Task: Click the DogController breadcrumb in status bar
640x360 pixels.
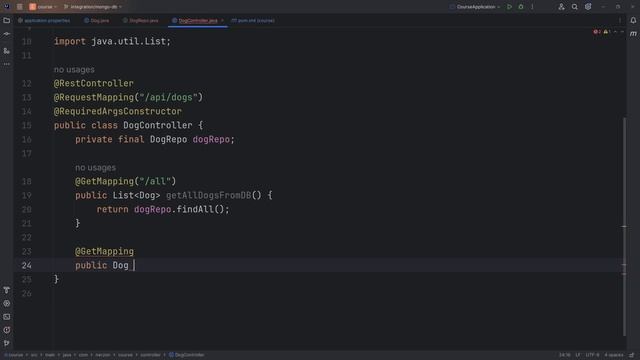Action: coord(187,355)
